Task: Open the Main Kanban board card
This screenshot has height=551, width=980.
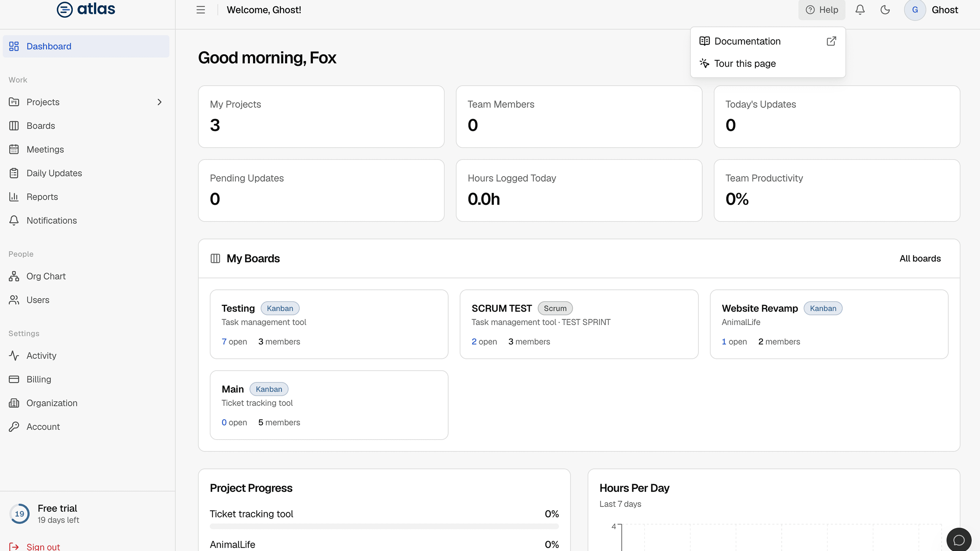Action: [329, 405]
